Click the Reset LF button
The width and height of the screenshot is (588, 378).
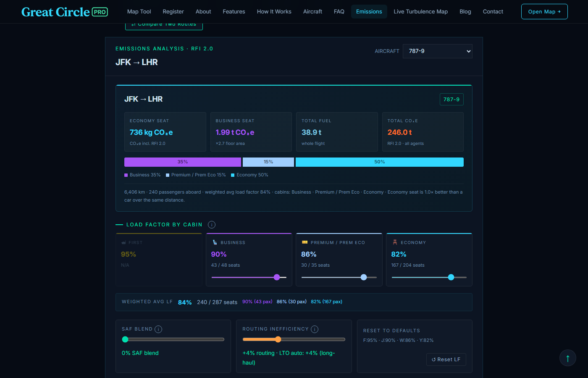(x=446, y=360)
